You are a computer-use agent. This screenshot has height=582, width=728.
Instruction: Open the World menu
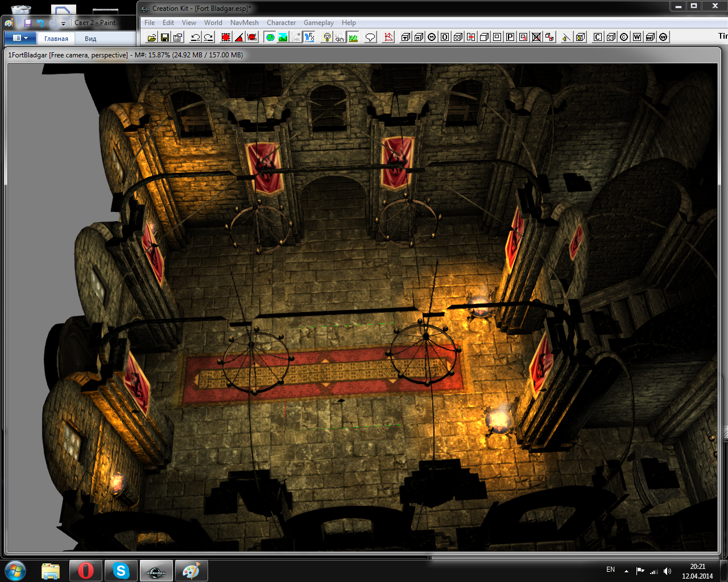[213, 23]
